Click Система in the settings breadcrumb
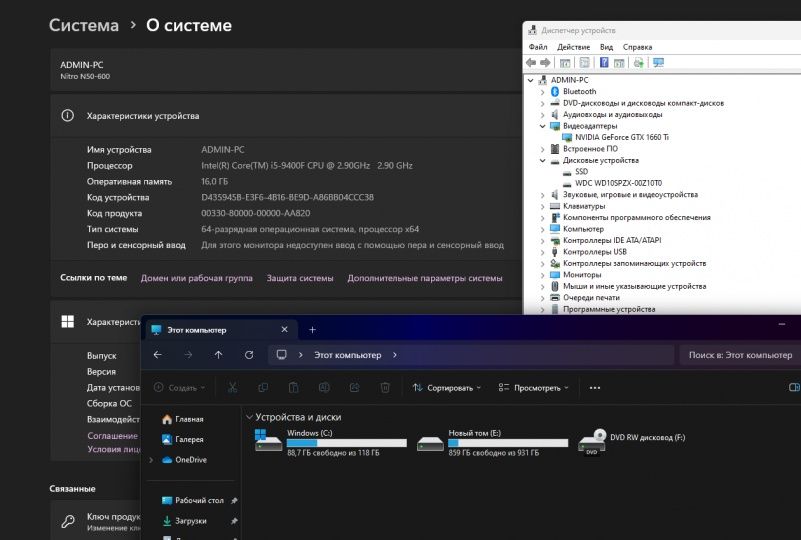Viewport: 801px width, 540px height. [x=84, y=25]
